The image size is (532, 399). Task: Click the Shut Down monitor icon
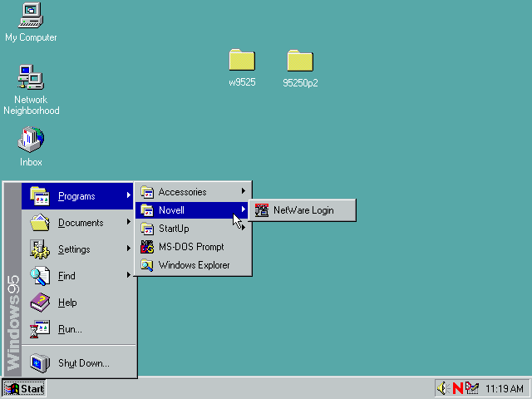[x=40, y=363]
